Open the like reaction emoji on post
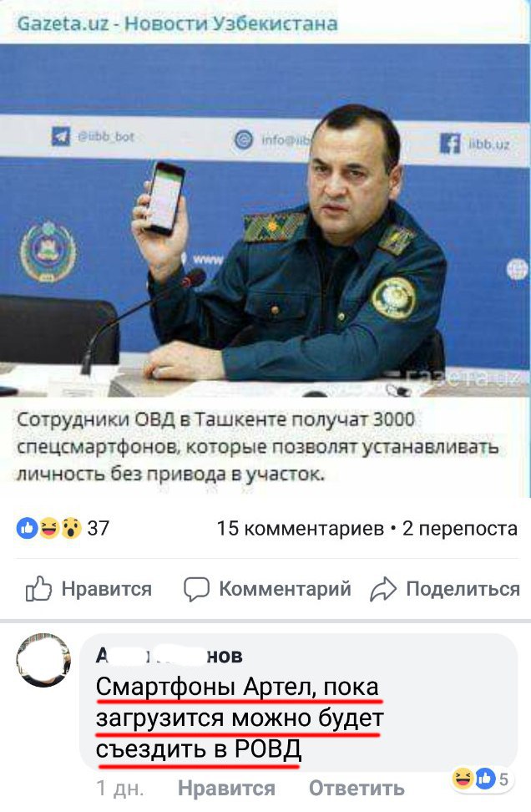Screen dimensions: 531x812 point(27,528)
